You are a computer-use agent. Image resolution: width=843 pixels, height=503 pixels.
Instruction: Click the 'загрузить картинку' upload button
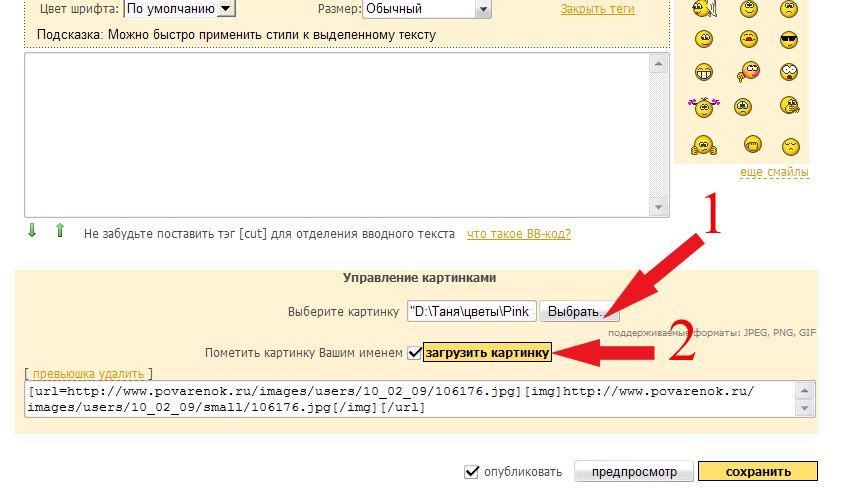coord(487,353)
